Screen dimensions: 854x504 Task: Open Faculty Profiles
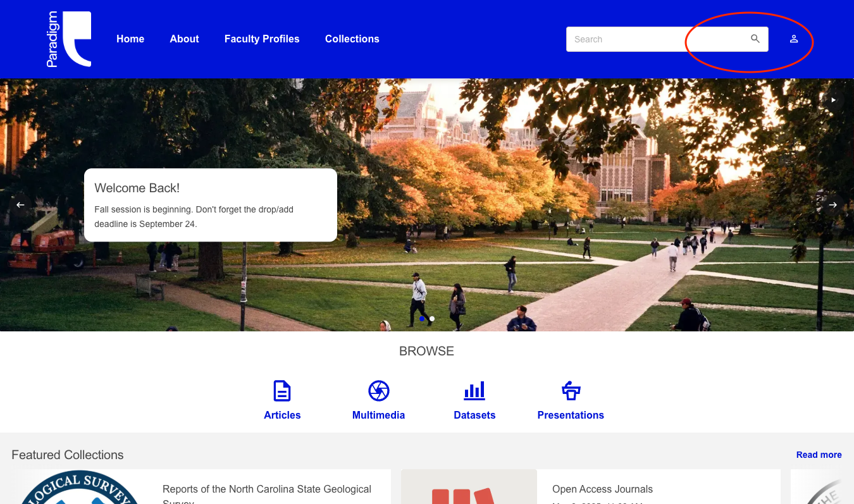pyautogui.click(x=262, y=39)
